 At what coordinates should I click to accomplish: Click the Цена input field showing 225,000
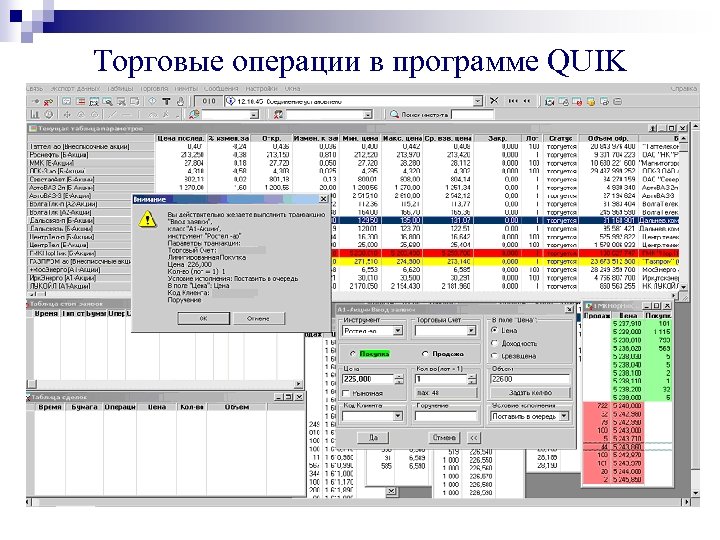[368, 379]
